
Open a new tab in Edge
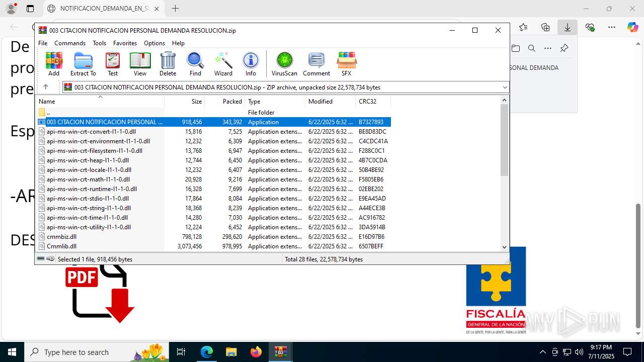175,9
